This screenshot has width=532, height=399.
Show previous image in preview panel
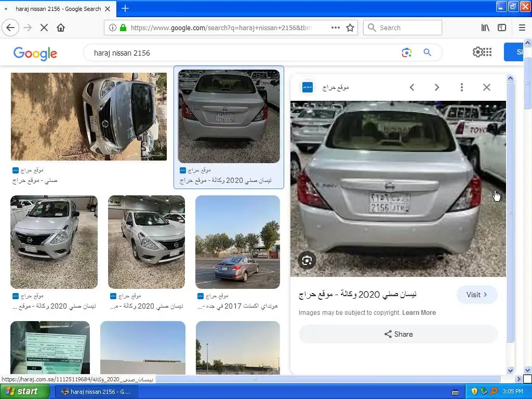[x=412, y=87]
